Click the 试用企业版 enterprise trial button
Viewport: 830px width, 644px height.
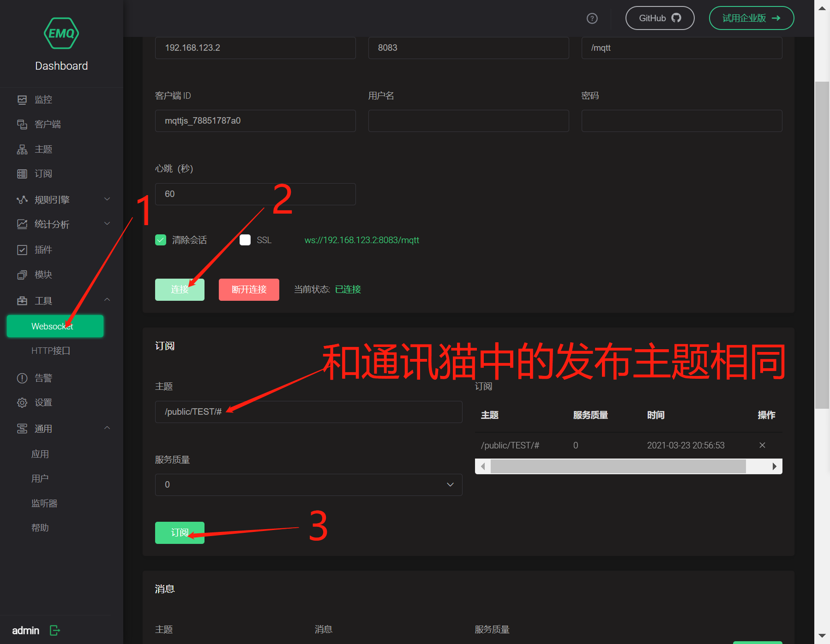tap(752, 18)
